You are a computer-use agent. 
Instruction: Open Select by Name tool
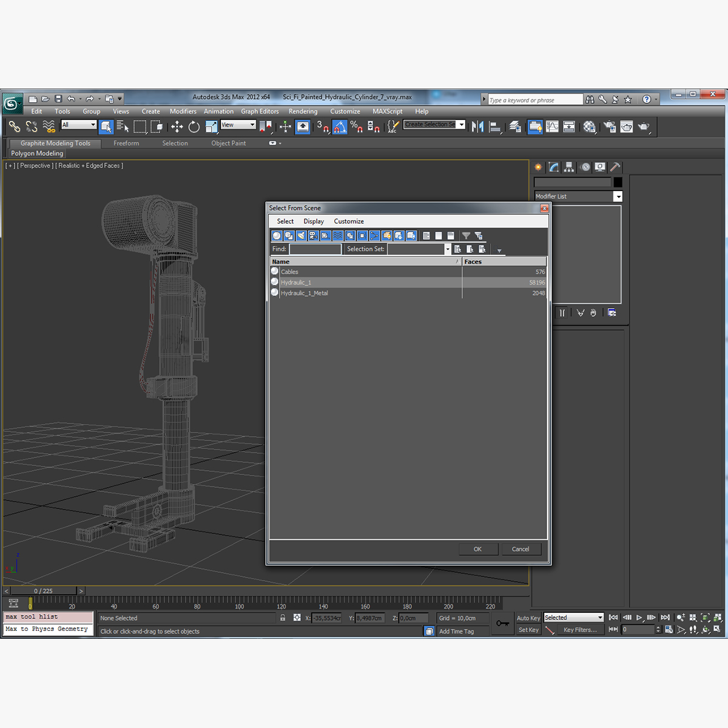click(x=123, y=126)
